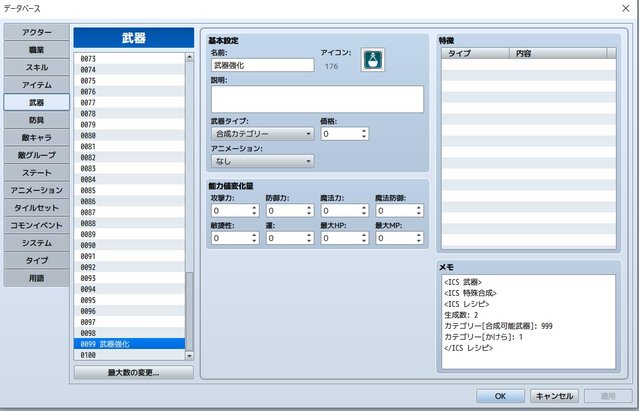639x411 pixels.
Task: Open the 敵グループ tab
Action: point(37,155)
